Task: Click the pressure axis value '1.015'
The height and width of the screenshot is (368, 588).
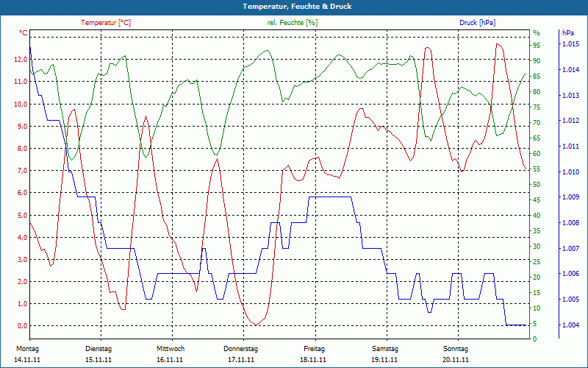Action: point(570,44)
